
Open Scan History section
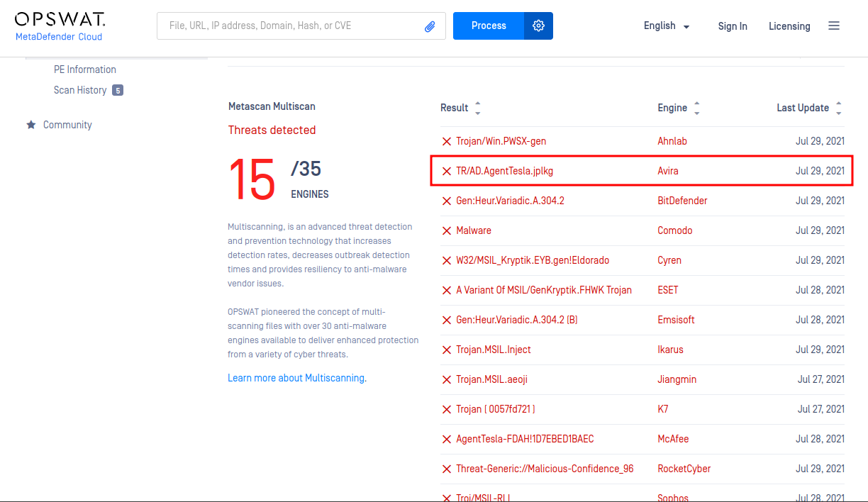click(x=80, y=90)
